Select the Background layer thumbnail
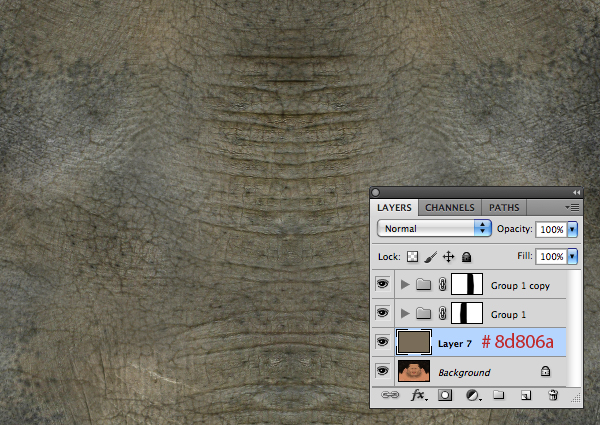 [414, 371]
